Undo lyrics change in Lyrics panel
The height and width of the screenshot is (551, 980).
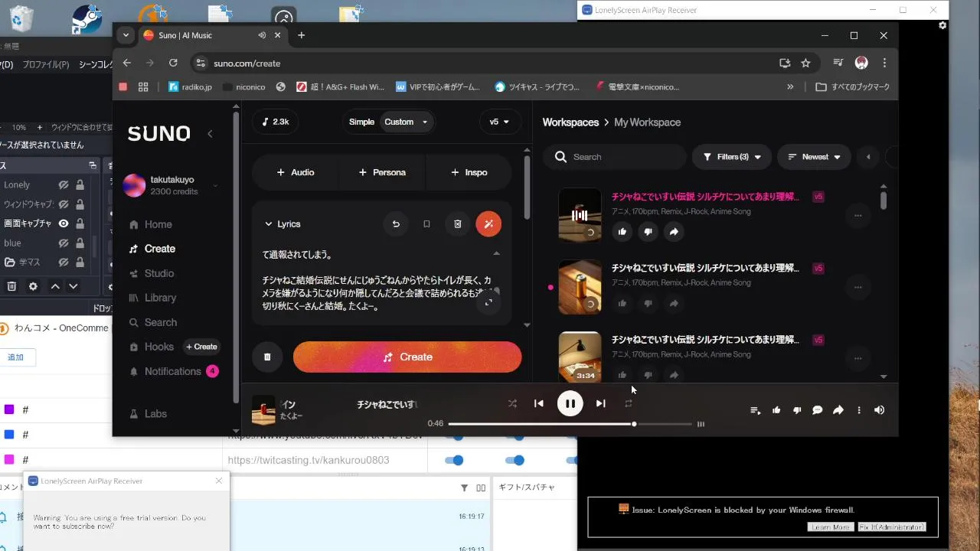point(396,224)
